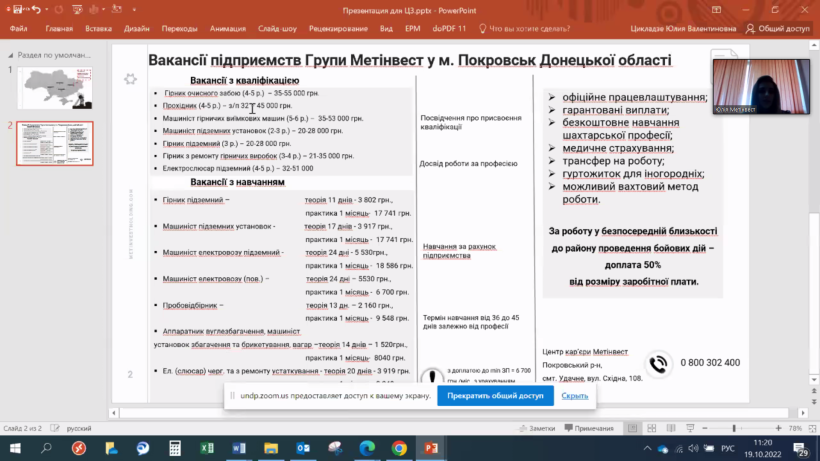Click the slide title 'Вакансії підприємств Групи Метінвест'
This screenshot has width=820, height=461.
(409, 60)
